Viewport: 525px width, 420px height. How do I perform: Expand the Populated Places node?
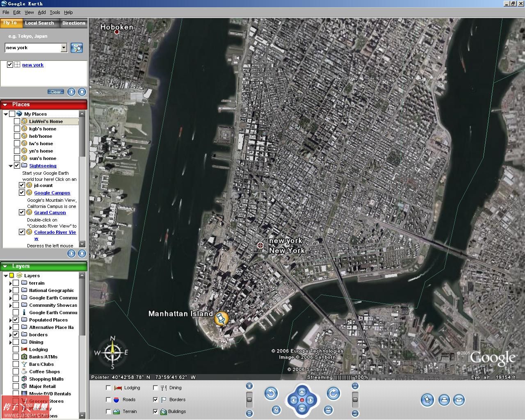coord(11,320)
